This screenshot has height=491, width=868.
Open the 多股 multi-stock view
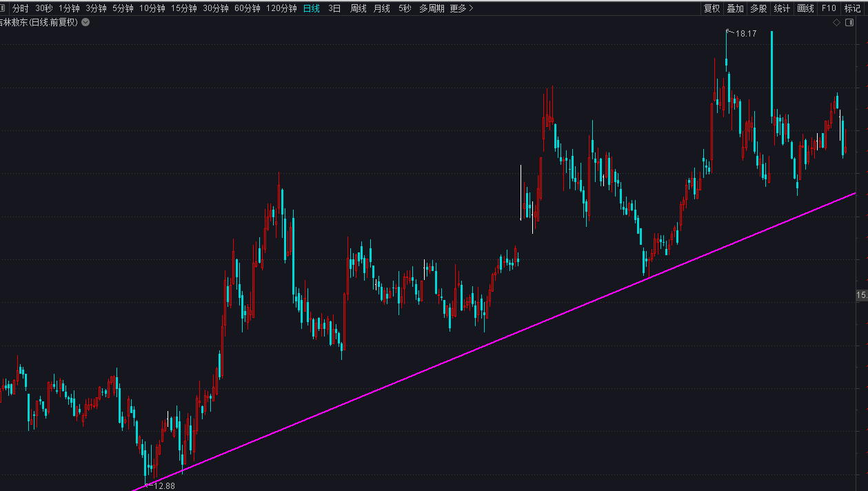coord(758,8)
